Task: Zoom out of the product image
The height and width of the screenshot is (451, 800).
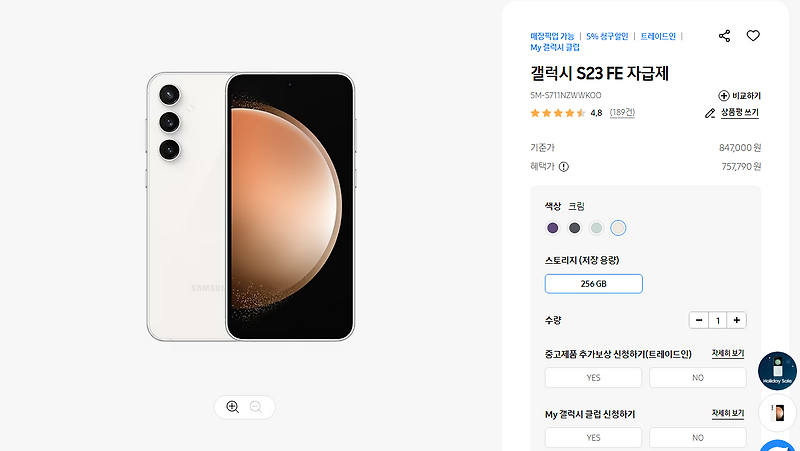Action: 256,407
